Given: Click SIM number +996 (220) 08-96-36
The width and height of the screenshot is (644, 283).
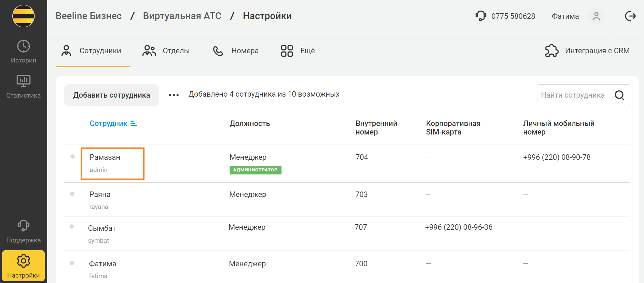Looking at the screenshot, I should pos(458,227).
